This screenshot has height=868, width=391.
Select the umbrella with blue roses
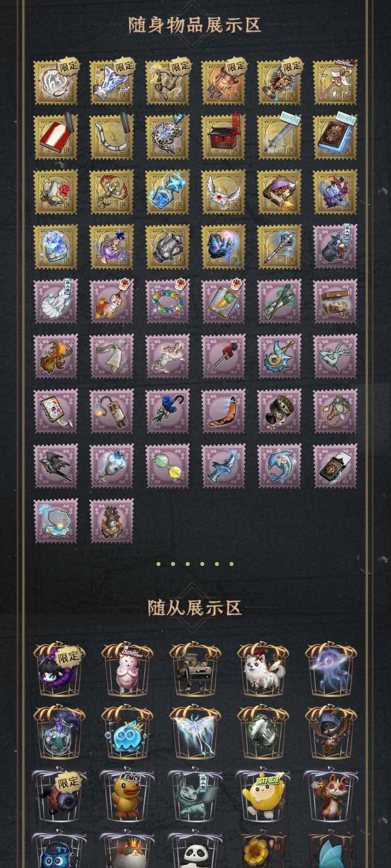(x=167, y=411)
